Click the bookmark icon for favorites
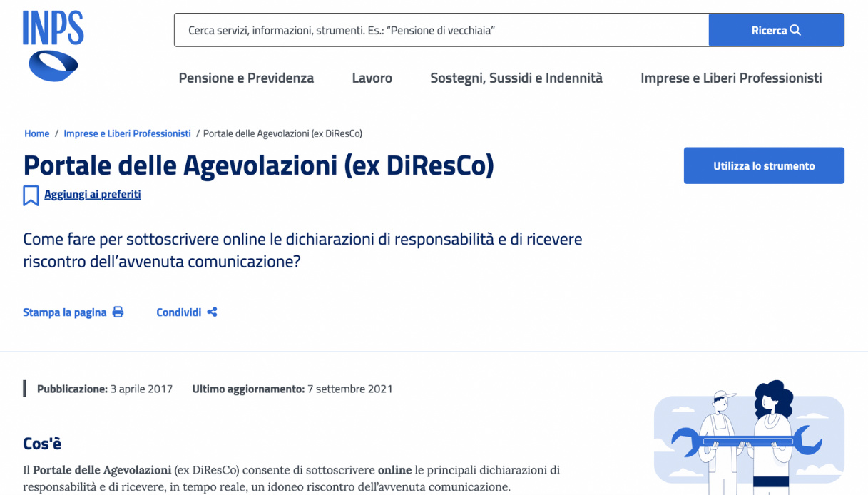Image resolution: width=868 pixels, height=495 pixels. pos(31,195)
